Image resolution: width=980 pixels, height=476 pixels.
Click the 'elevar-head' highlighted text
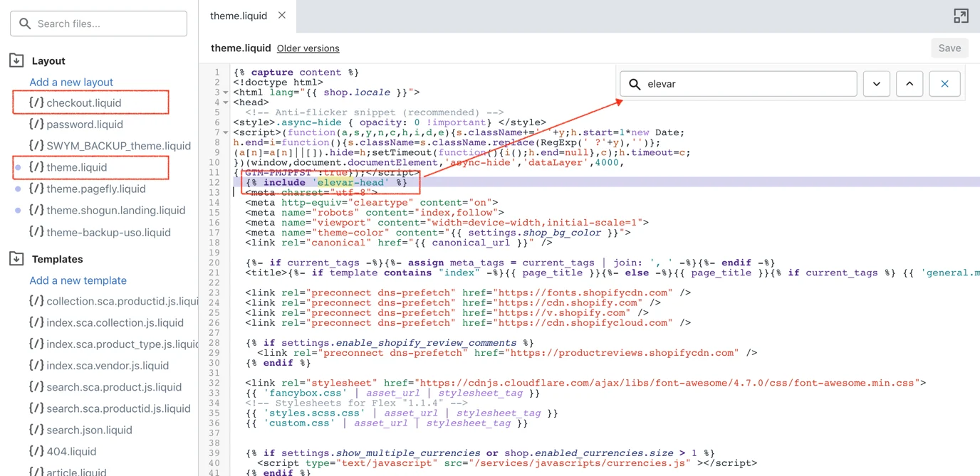coord(351,182)
